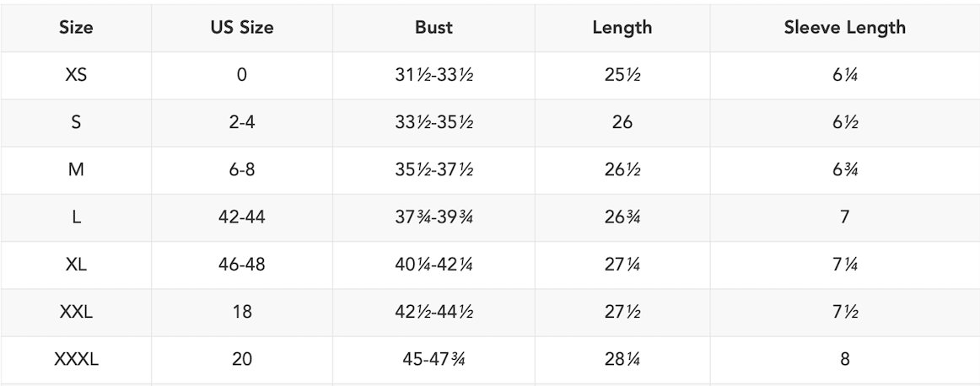Select the 45-47¾ bust measurement cell
980x386 pixels.
(x=433, y=360)
